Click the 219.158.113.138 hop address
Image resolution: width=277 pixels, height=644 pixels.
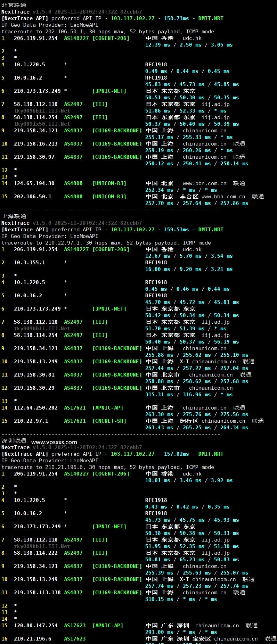[37, 593]
